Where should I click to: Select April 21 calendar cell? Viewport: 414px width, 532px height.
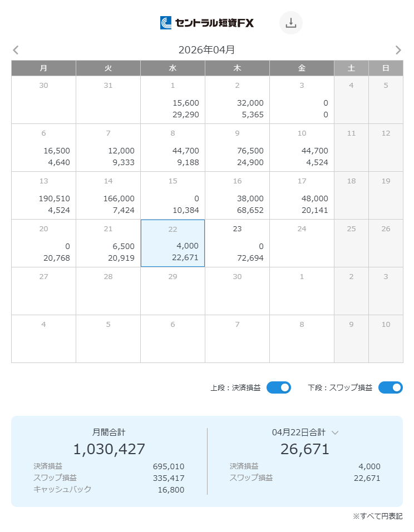click(x=108, y=243)
